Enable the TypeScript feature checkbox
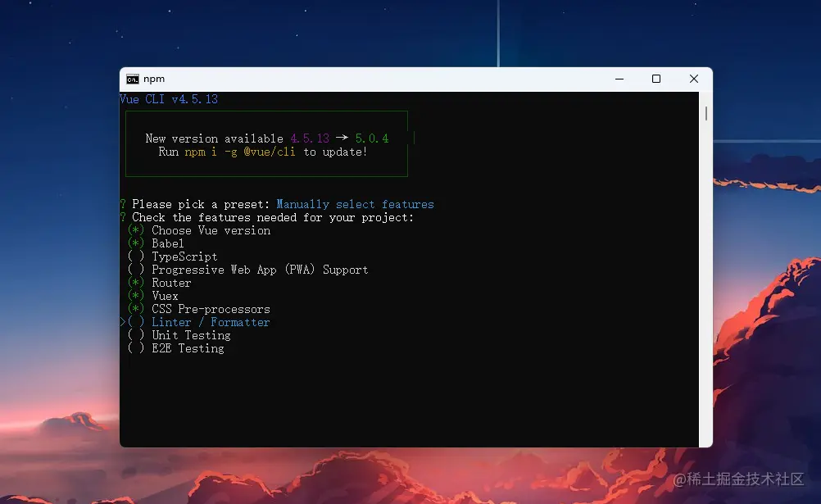The width and height of the screenshot is (821, 504). click(136, 257)
